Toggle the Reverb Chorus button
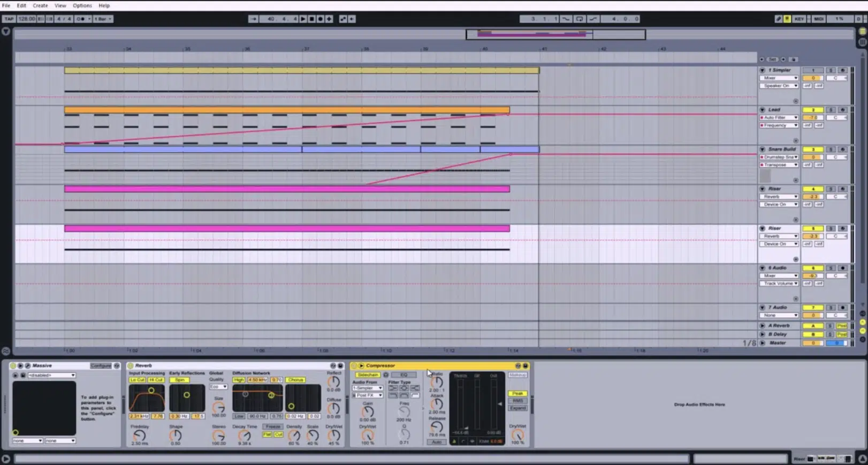This screenshot has width=868, height=465. tap(295, 380)
